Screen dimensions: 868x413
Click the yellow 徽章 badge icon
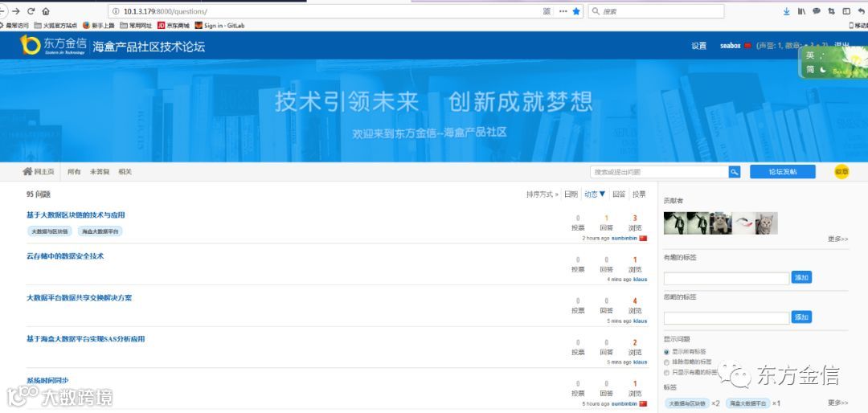click(841, 172)
